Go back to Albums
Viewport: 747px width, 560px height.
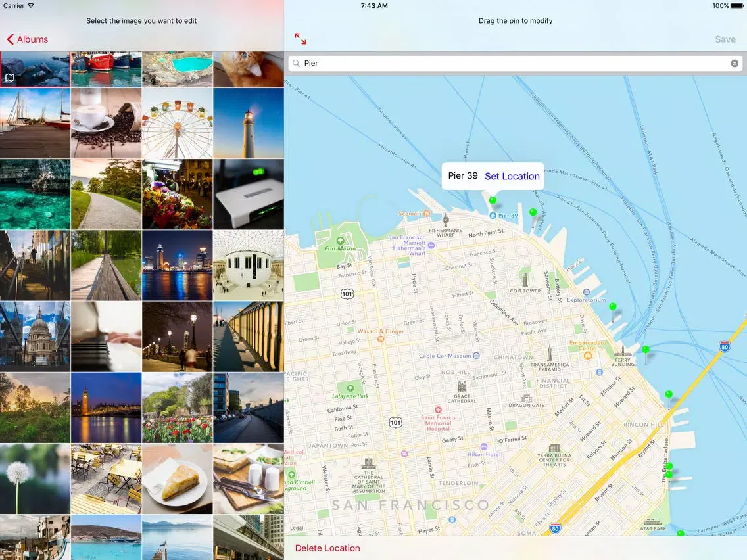tap(28, 39)
